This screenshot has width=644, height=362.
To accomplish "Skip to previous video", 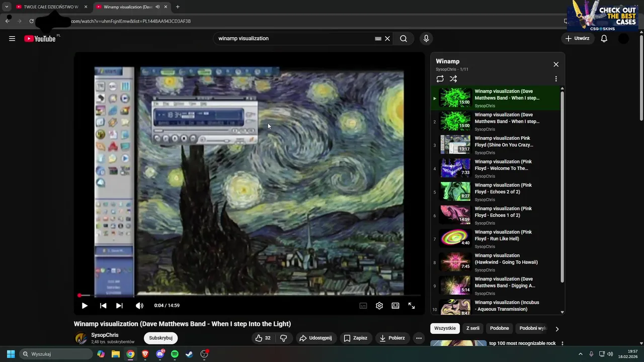I will point(103,306).
